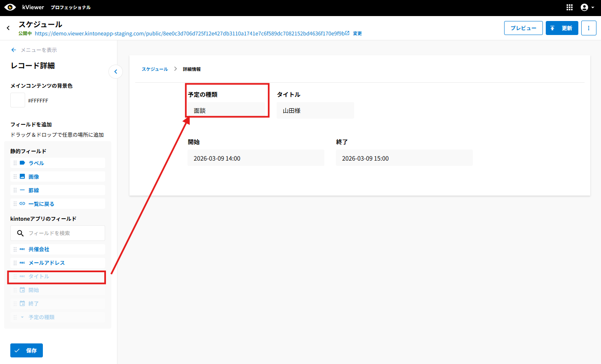Click the 一覧に戻る link icon
This screenshot has height=364, width=601.
click(22, 204)
